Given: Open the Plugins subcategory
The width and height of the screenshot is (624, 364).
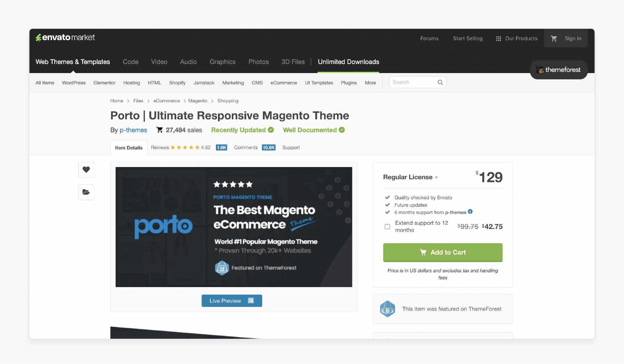Looking at the screenshot, I should [x=349, y=83].
